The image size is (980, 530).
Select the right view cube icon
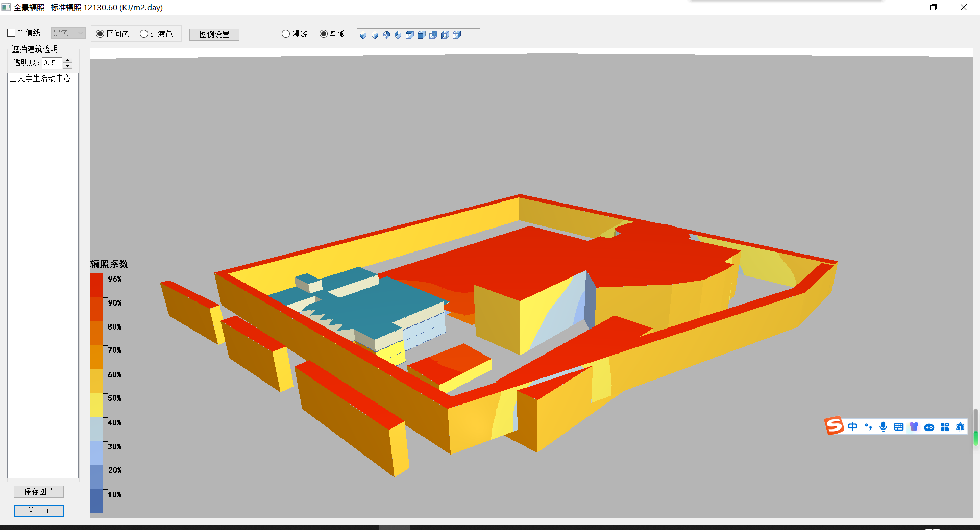[x=457, y=35]
